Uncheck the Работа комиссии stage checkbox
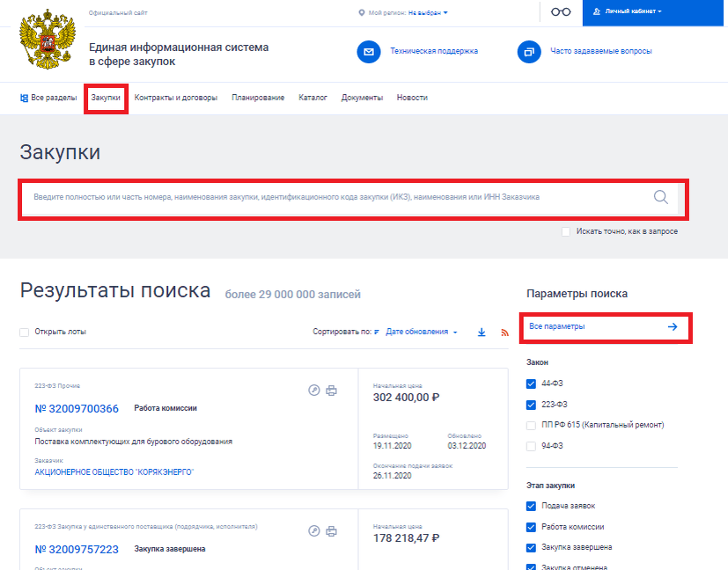This screenshot has width=728, height=570. (x=531, y=527)
